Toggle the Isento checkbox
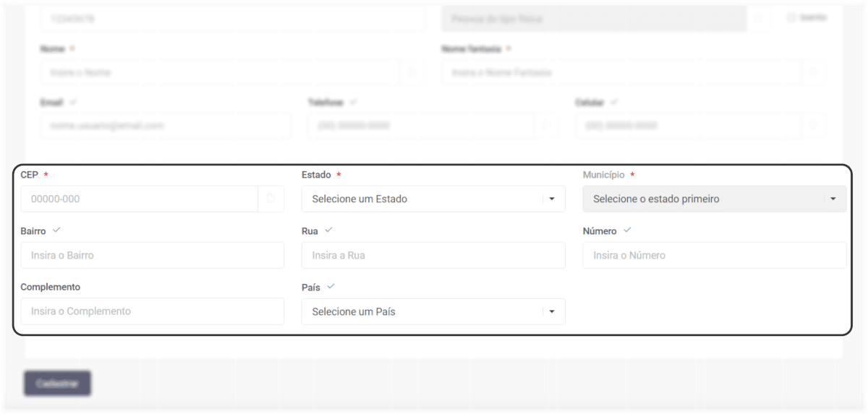The image size is (868, 414). click(791, 18)
